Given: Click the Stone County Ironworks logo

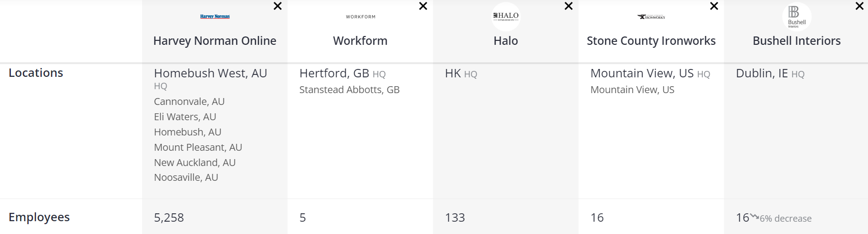Looking at the screenshot, I should click(x=651, y=17).
